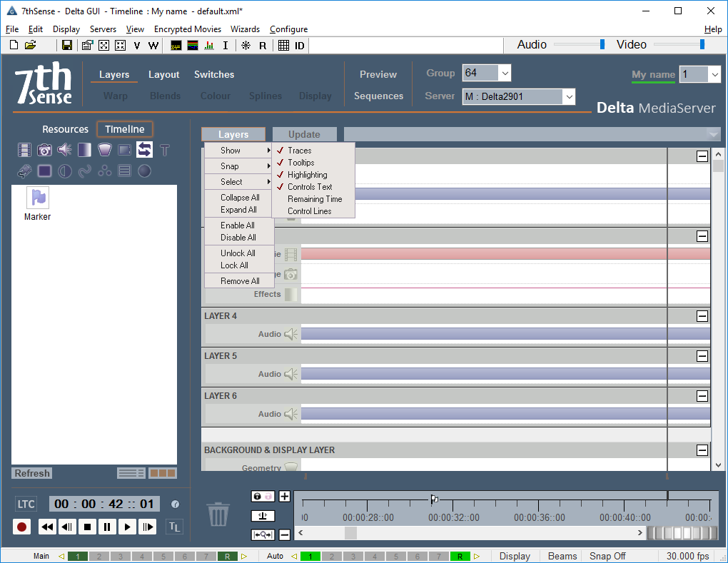Open the Server Delta2901 dropdown
This screenshot has width=728, height=563.
[569, 96]
